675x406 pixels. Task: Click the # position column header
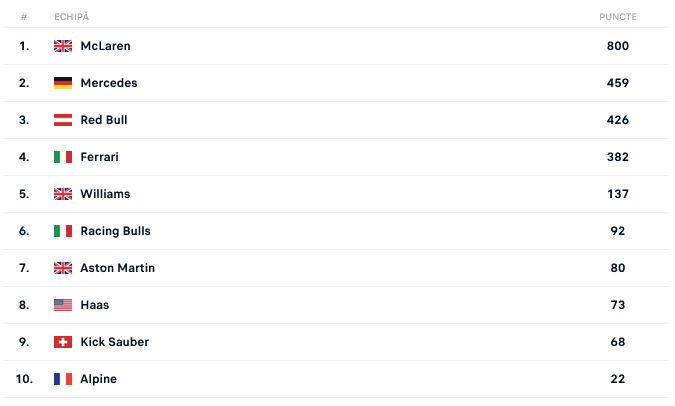coord(24,17)
